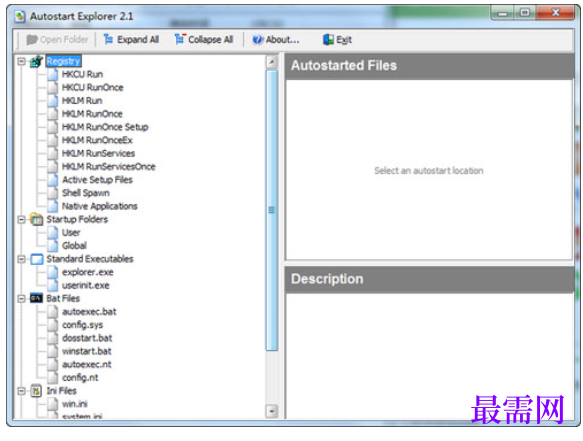
Task: Collapse the Ini Files node
Action: (22, 391)
